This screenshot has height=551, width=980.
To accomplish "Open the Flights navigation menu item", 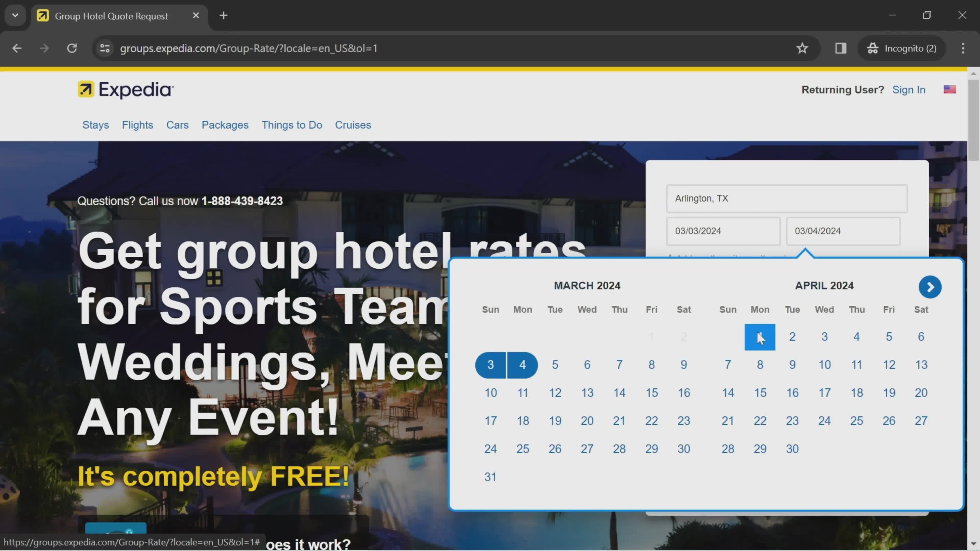I will click(137, 124).
